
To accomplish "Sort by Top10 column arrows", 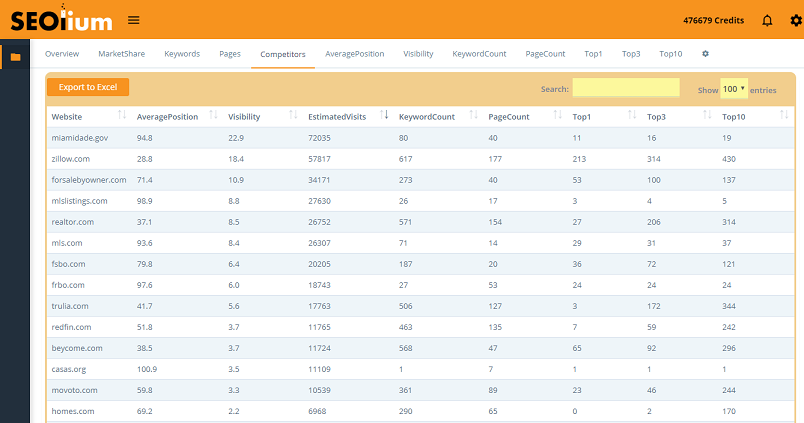I will (x=784, y=115).
